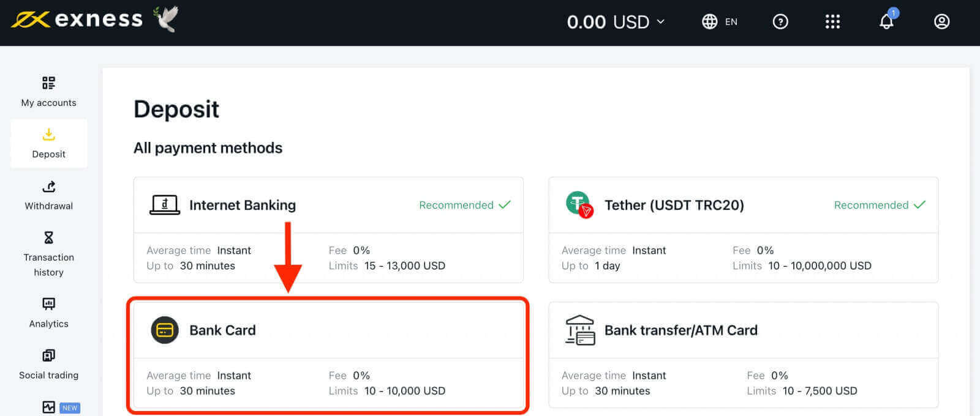Open the notifications bell icon
Screen dimensions: 980x416
pos(886,22)
